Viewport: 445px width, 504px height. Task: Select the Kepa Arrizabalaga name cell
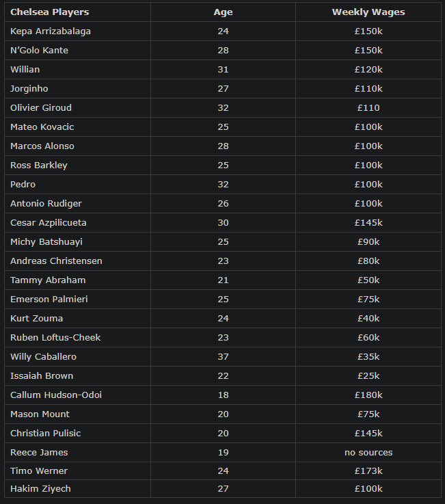pyautogui.click(x=51, y=31)
